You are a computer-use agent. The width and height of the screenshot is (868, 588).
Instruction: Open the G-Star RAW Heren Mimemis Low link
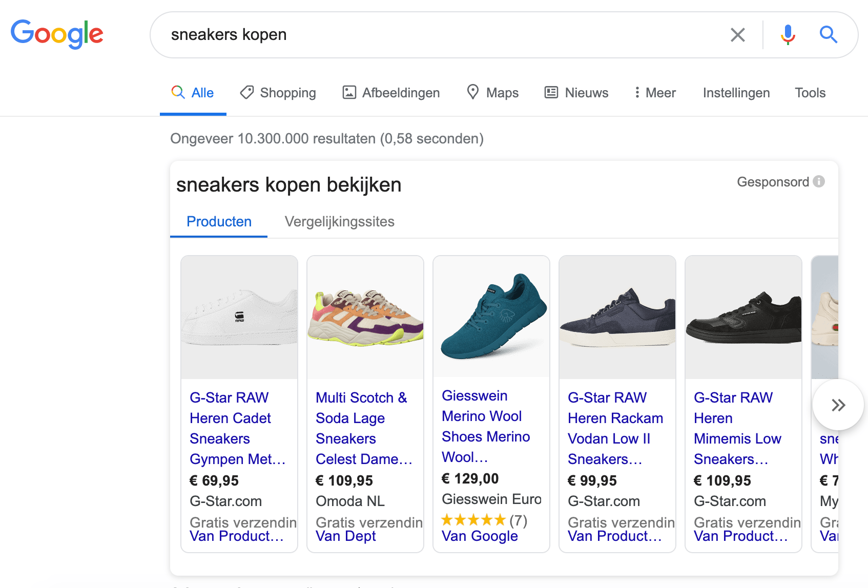pyautogui.click(x=737, y=428)
